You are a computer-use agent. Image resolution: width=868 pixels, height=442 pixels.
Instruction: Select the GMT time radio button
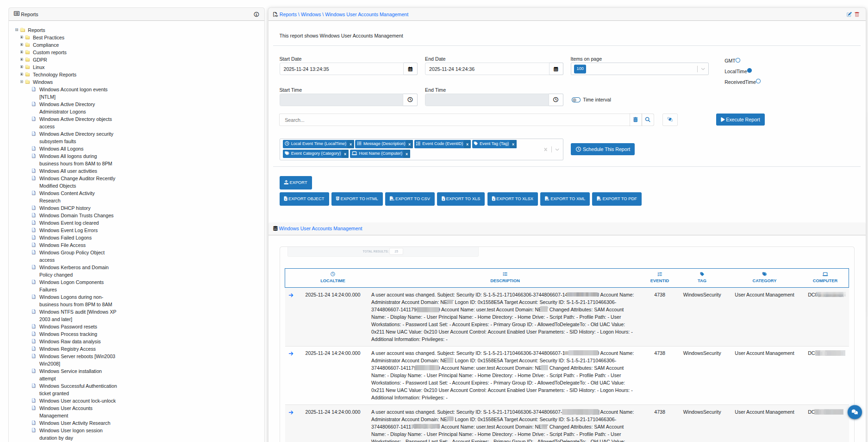coord(737,60)
